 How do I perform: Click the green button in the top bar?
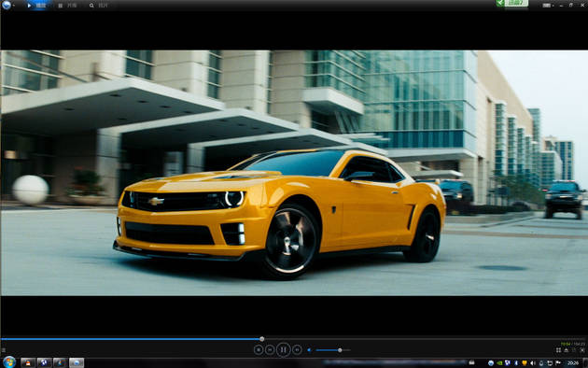pos(511,4)
